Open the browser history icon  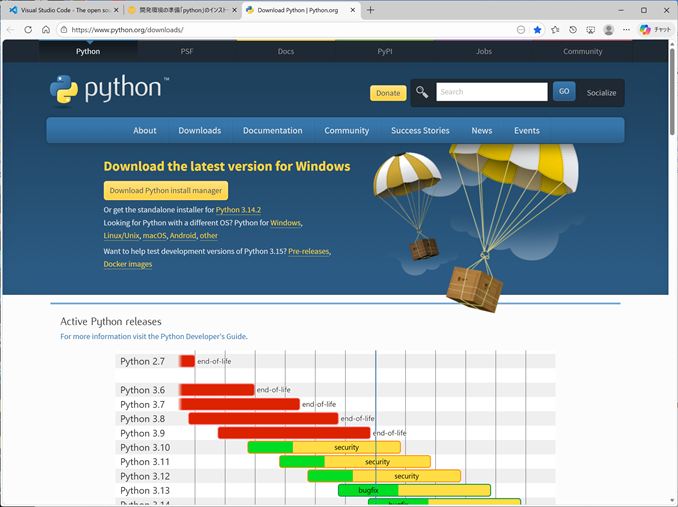(573, 30)
